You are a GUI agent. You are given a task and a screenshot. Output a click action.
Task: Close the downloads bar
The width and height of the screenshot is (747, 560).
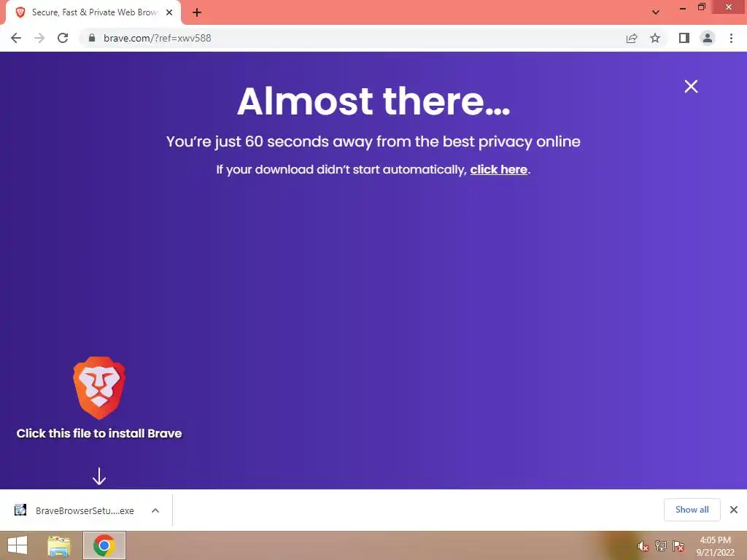click(x=734, y=510)
